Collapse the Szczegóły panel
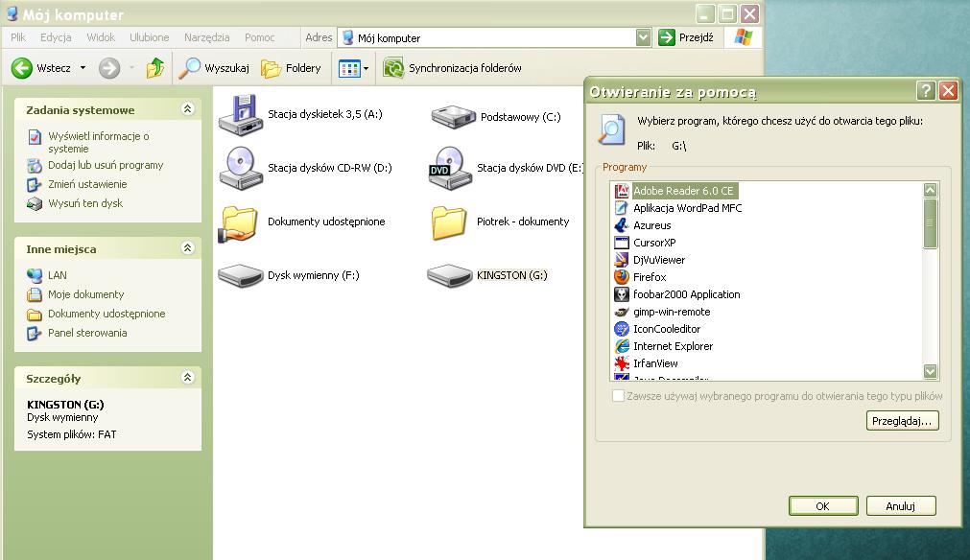This screenshot has width=970, height=560. [x=187, y=377]
